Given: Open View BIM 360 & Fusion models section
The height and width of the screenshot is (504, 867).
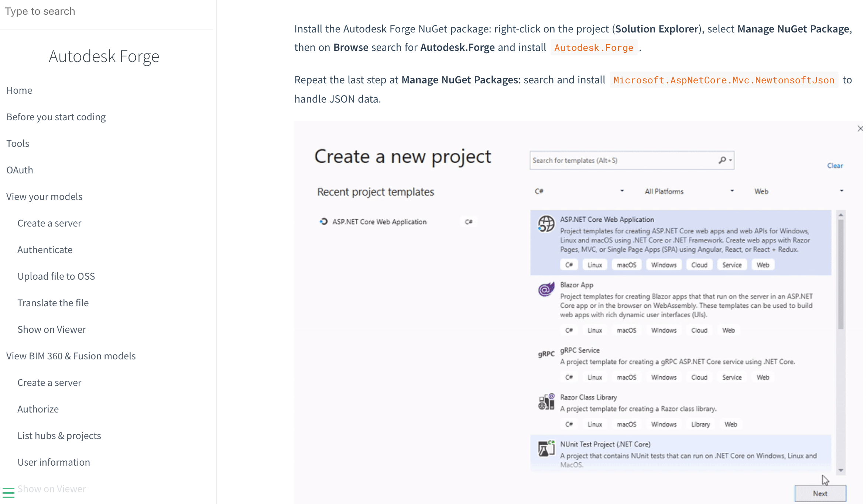Looking at the screenshot, I should click(x=71, y=356).
